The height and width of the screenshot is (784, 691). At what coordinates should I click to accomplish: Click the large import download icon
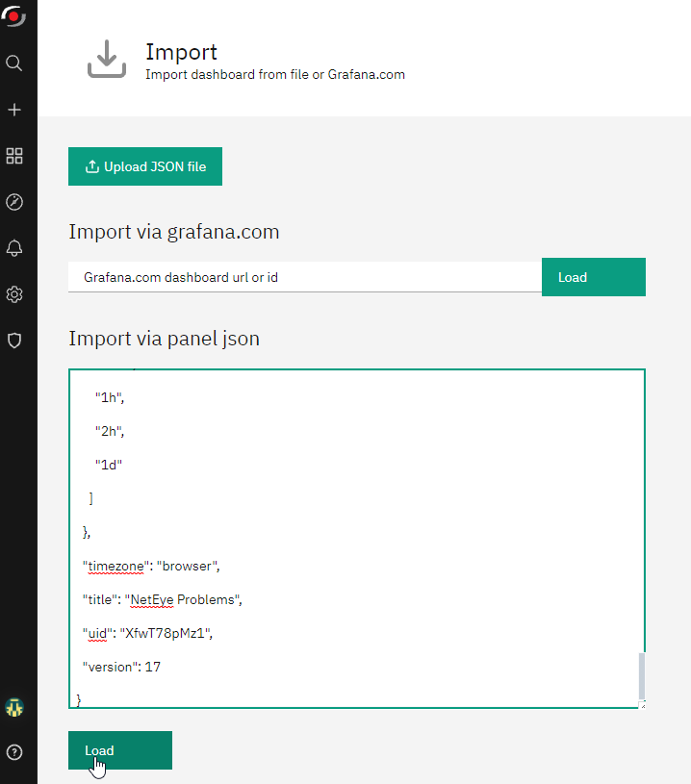[x=107, y=59]
